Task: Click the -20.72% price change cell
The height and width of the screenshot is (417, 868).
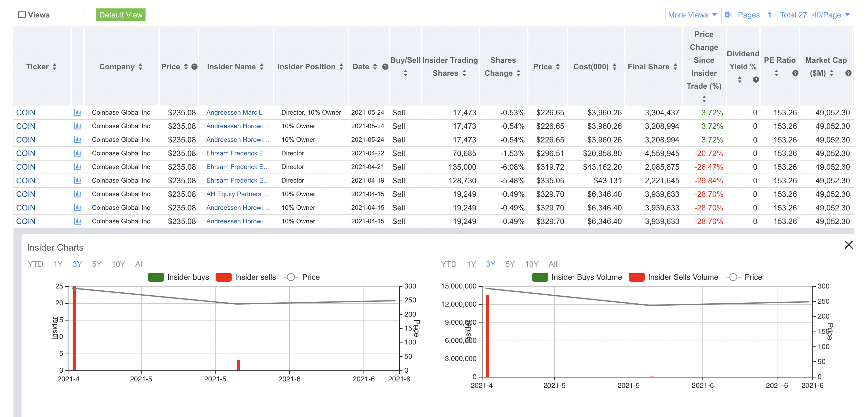Action: pyautogui.click(x=708, y=153)
